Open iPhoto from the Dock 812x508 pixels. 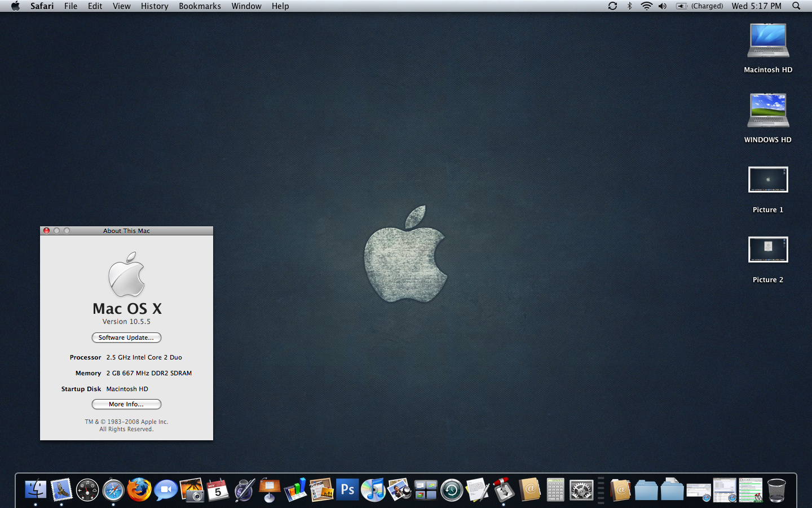(192, 489)
